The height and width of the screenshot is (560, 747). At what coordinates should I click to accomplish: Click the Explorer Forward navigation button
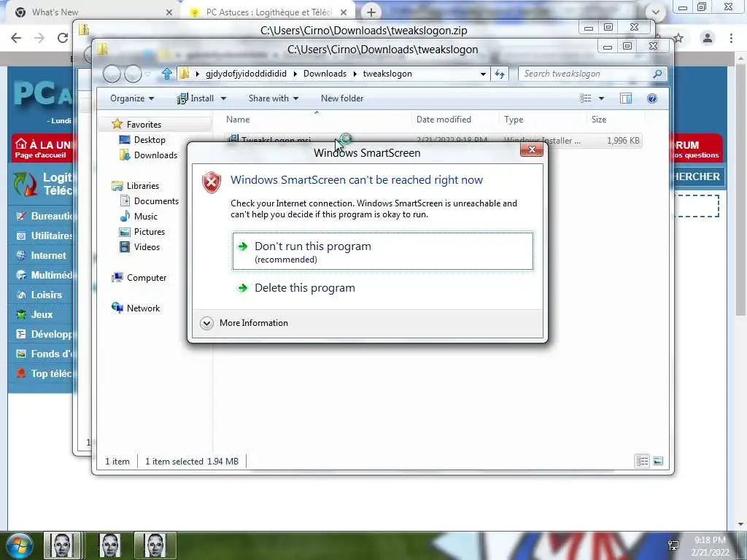coord(133,74)
